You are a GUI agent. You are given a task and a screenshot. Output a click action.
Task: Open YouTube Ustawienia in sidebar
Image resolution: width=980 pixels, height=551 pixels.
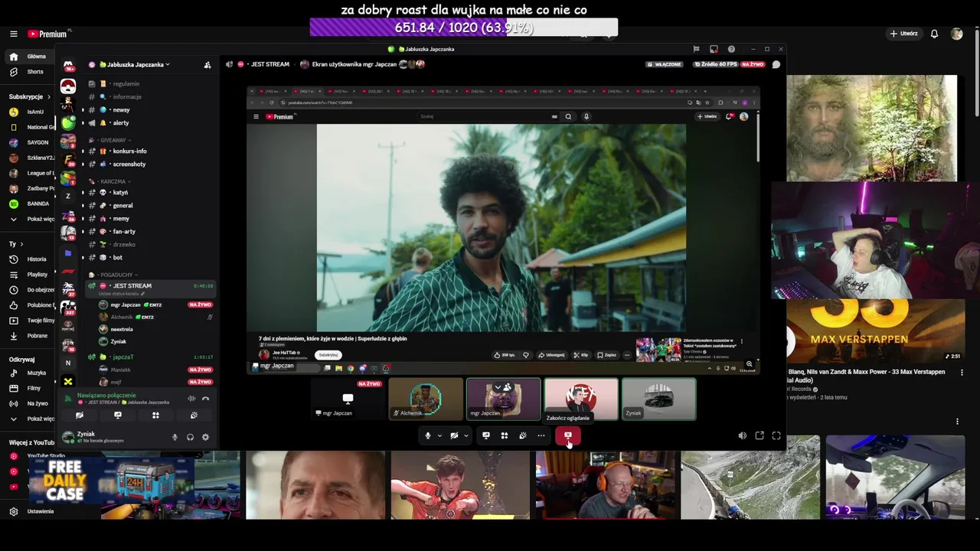(x=32, y=511)
